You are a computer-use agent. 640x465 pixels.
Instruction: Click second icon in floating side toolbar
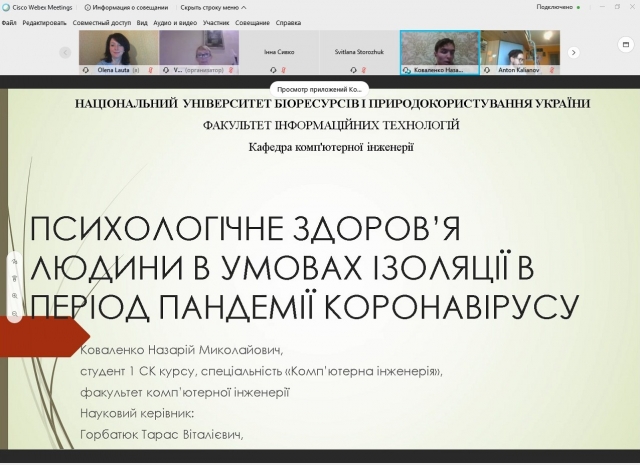(x=15, y=278)
